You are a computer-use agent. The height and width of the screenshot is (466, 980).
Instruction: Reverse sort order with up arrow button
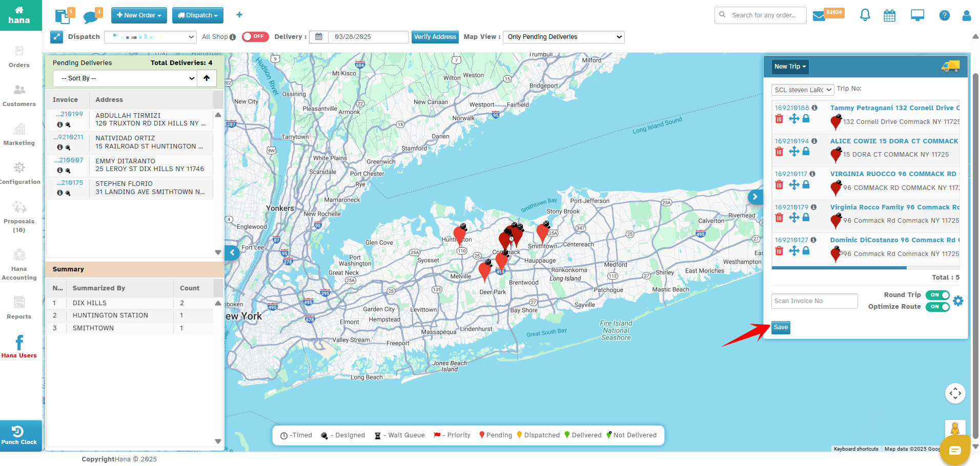(x=207, y=78)
